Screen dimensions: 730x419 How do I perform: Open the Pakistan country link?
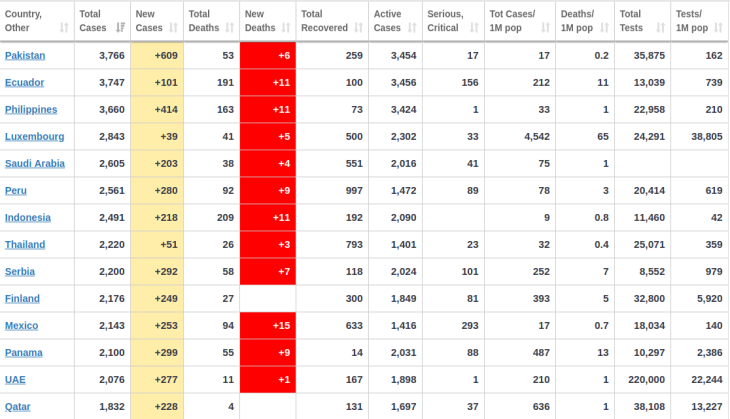pos(25,55)
